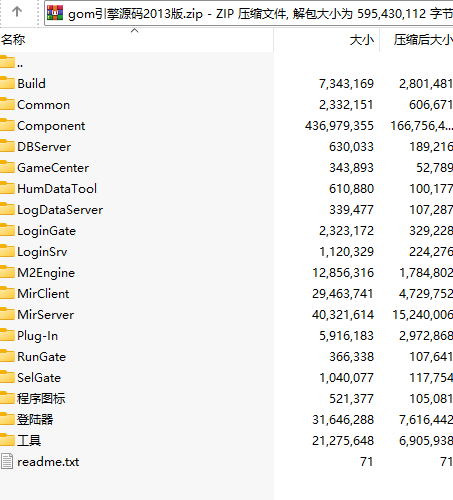The width and height of the screenshot is (453, 500).
Task: Select the readme.txt file icon
Action: tap(7, 461)
